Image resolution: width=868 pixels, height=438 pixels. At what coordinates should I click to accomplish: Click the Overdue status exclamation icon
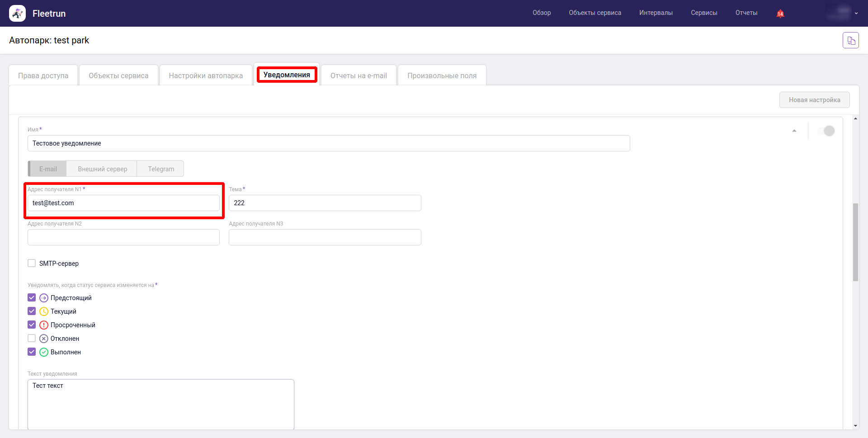pyautogui.click(x=44, y=325)
